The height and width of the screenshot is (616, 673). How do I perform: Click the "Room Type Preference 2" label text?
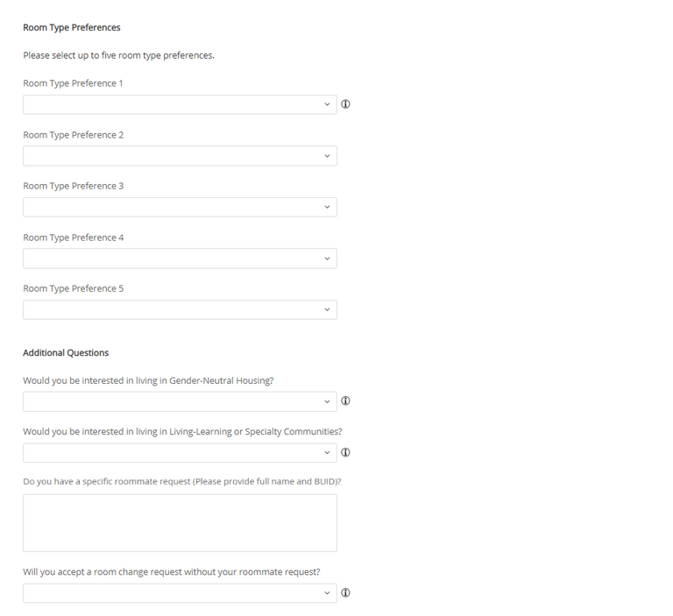point(73,135)
